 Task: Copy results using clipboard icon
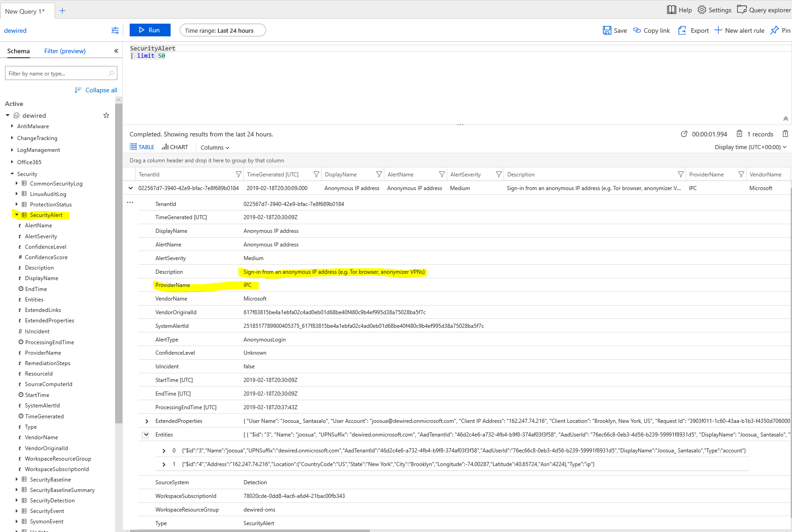pos(785,134)
